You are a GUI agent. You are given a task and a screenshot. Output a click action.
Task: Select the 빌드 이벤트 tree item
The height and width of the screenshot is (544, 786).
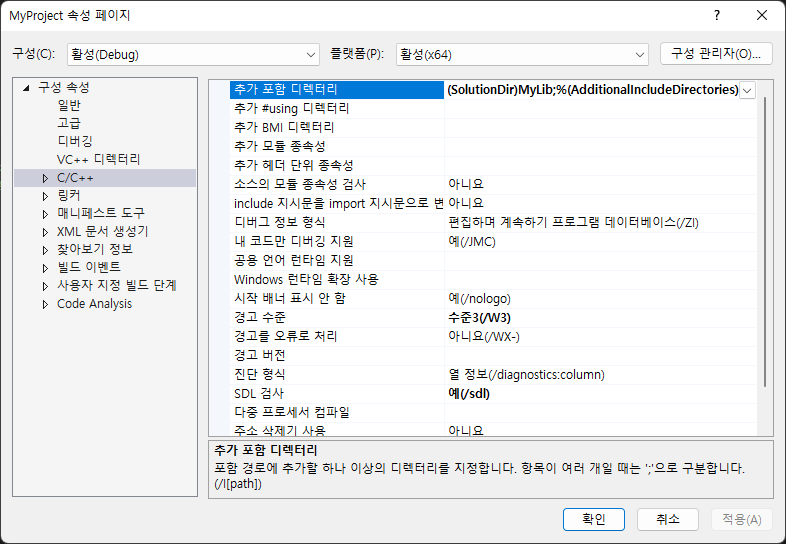tap(89, 267)
